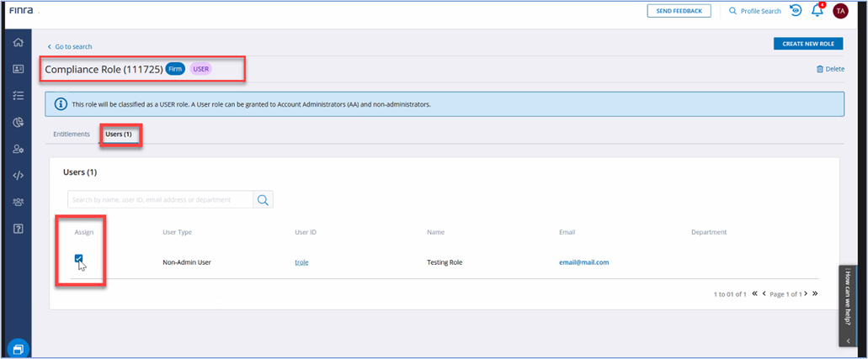The width and height of the screenshot is (868, 359).
Task: Uncheck the Assign checkbox for Testing Role
Action: coord(79,260)
